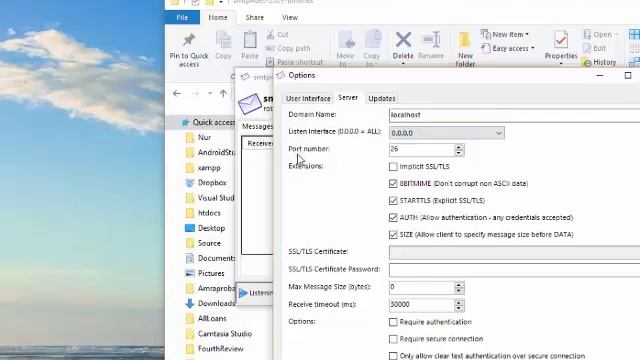Click Receive timeout field
This screenshot has width=640, height=360.
pos(422,305)
